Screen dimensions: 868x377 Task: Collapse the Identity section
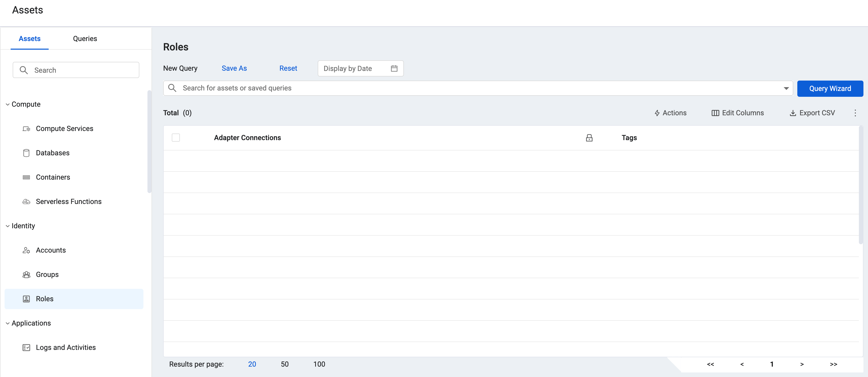point(7,226)
